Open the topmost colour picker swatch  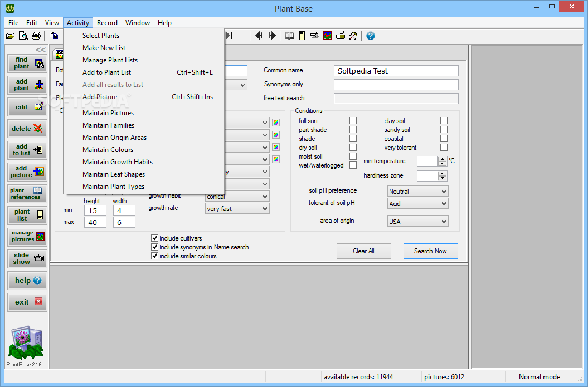coord(276,123)
